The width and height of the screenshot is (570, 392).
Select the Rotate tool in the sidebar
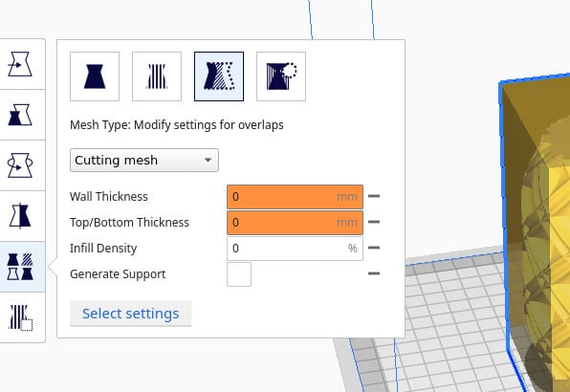20,165
